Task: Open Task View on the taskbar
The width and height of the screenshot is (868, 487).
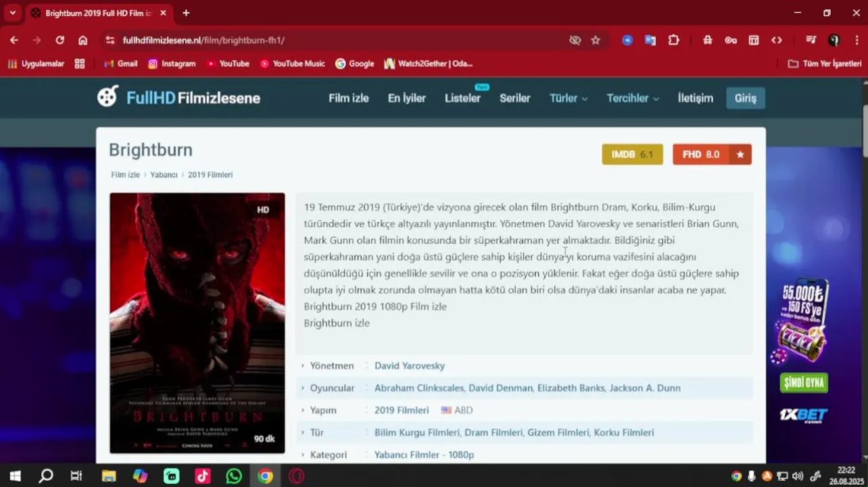Action: 76,476
